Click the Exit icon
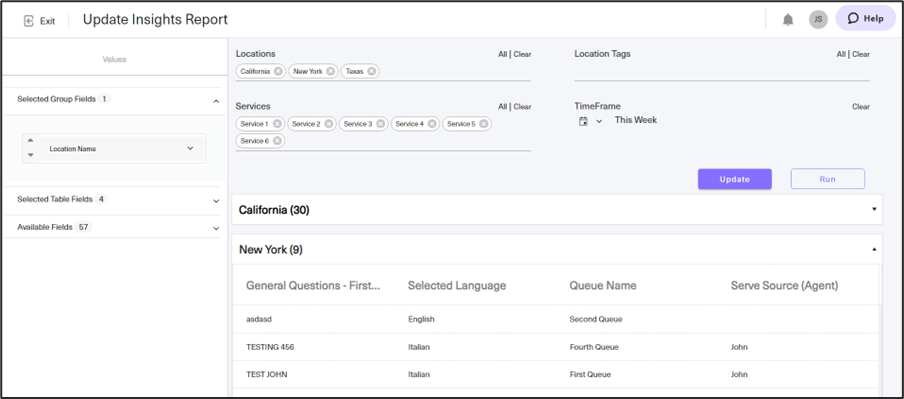This screenshot has height=399, width=904. point(28,21)
